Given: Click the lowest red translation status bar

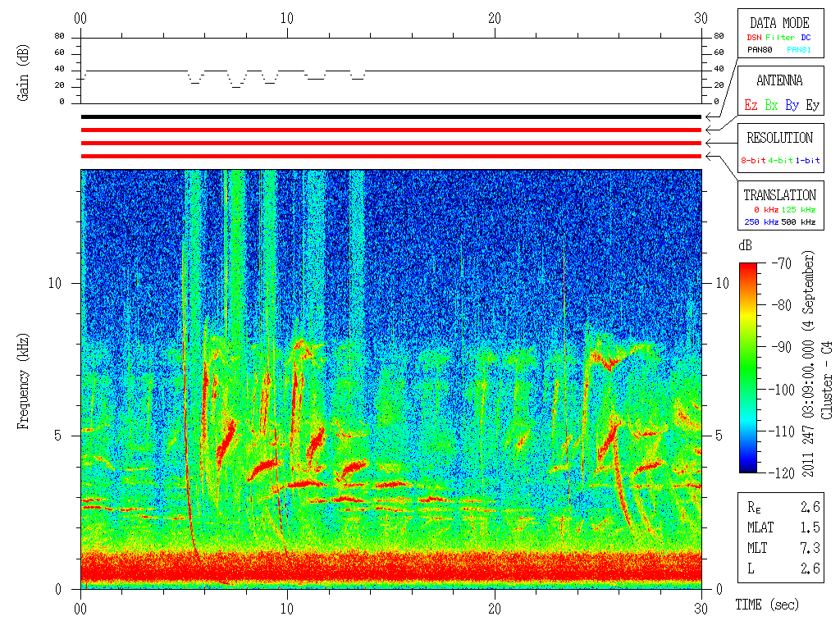Looking at the screenshot, I should point(391,157).
